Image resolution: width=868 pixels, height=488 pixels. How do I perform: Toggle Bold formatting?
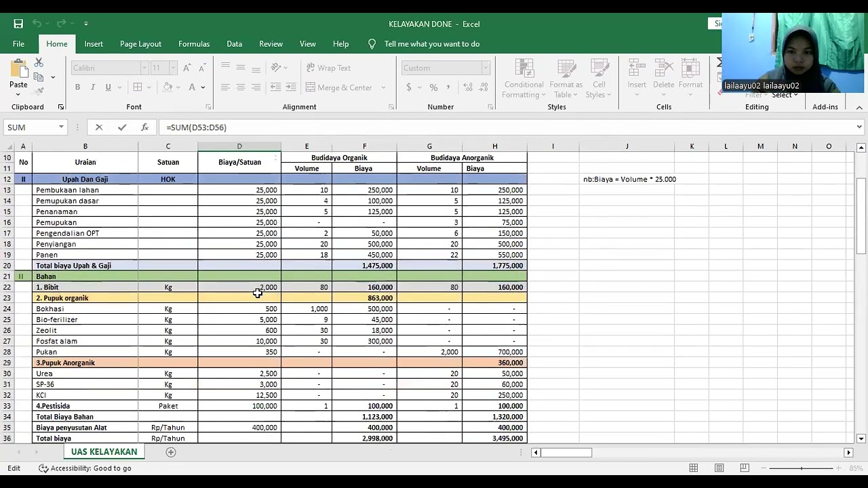[x=77, y=87]
